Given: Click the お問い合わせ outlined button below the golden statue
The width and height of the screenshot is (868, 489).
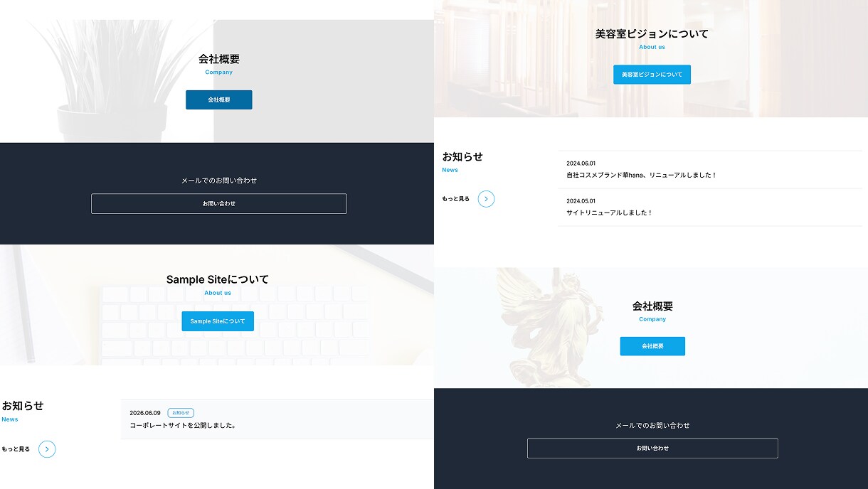Looking at the screenshot, I should click(652, 448).
